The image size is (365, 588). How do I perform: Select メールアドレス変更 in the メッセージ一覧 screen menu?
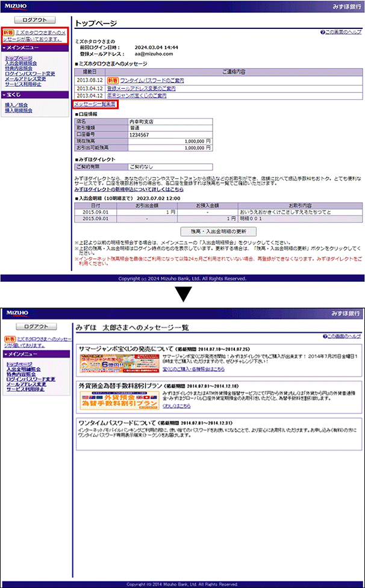click(27, 384)
